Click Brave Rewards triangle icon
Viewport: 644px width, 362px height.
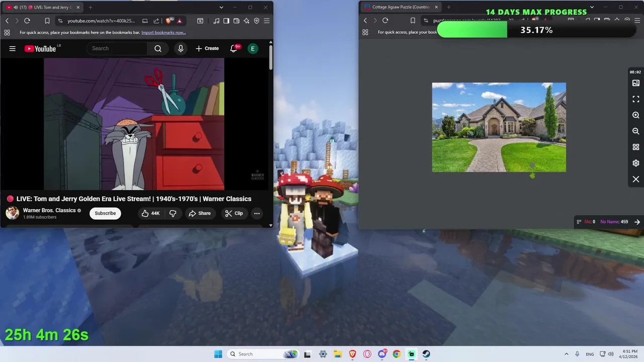pyautogui.click(x=180, y=21)
